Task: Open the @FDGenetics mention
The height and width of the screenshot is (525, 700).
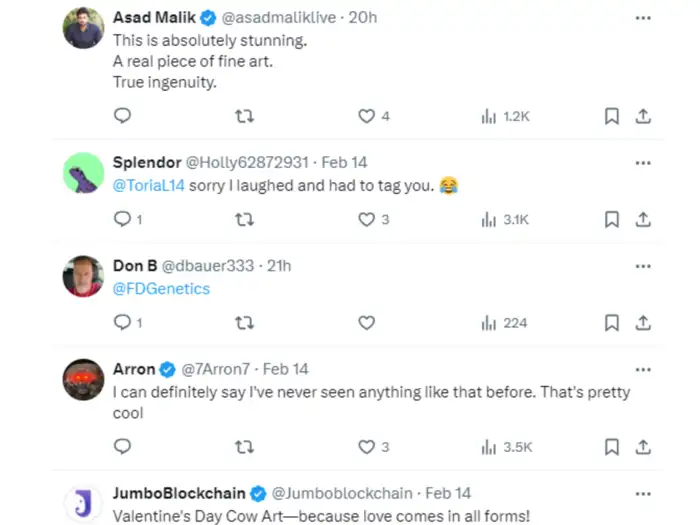Action: click(x=161, y=289)
